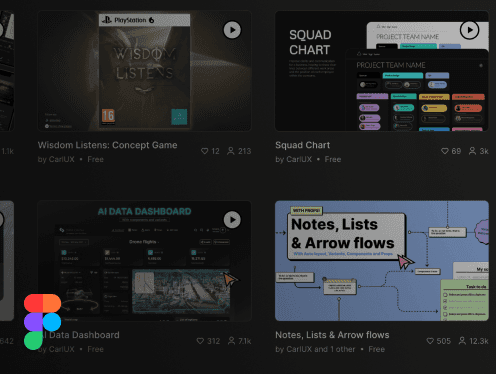Viewport: 496px width, 374px height.
Task: Click the 12 likes count
Action: pyautogui.click(x=215, y=151)
